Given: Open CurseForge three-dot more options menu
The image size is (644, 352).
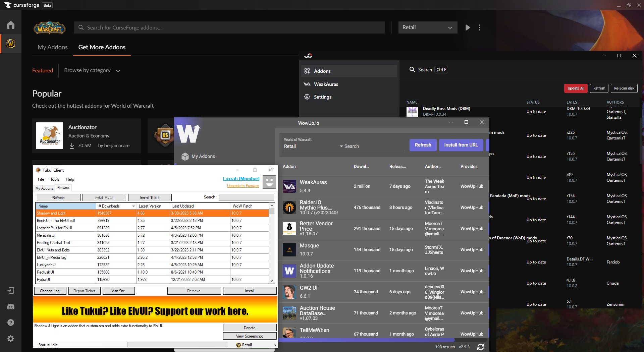Looking at the screenshot, I should pyautogui.click(x=480, y=27).
